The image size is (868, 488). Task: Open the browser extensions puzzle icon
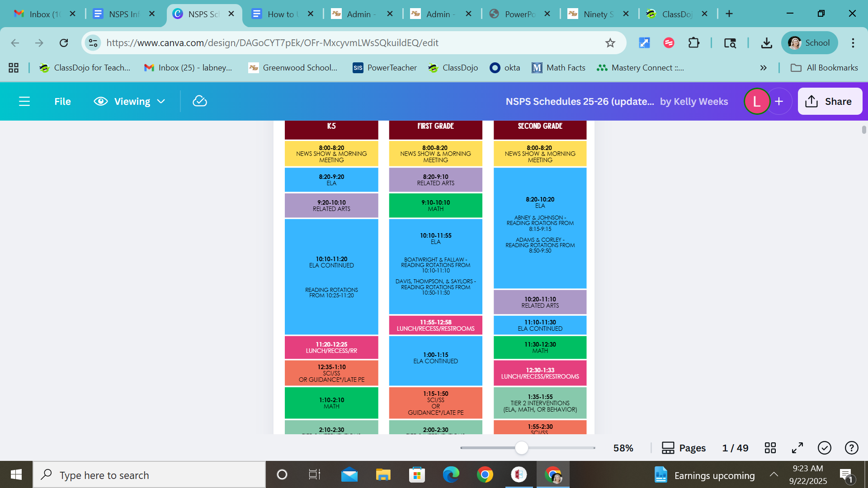pyautogui.click(x=693, y=43)
